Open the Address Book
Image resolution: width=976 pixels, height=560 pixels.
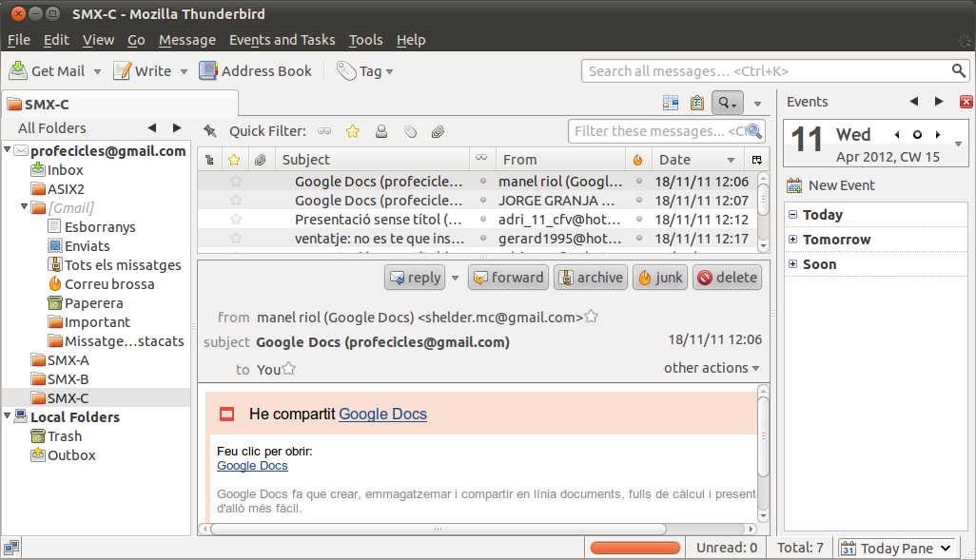click(x=255, y=71)
